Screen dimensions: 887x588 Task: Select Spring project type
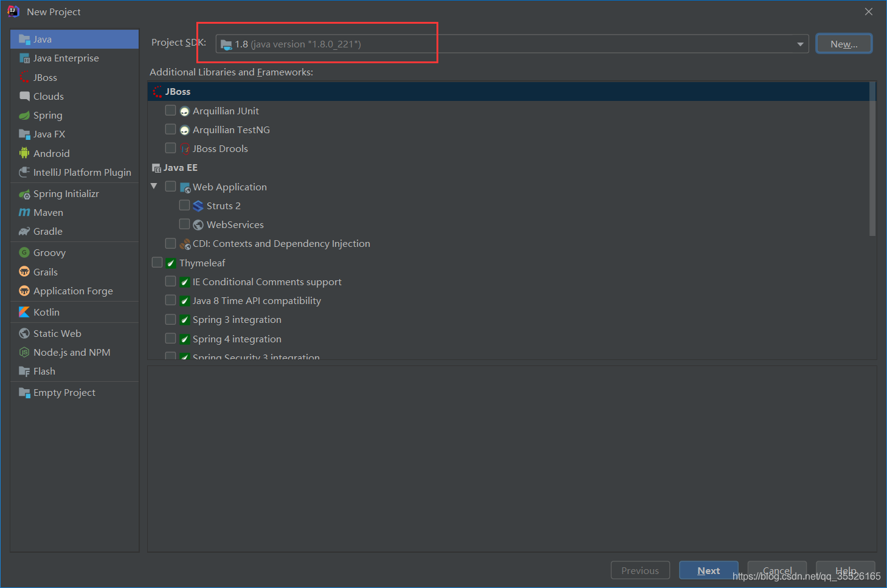pos(74,116)
